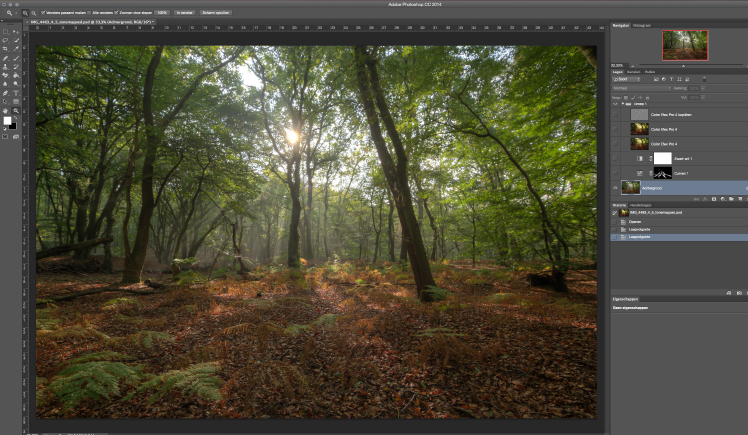
Task: Click the 100% zoom button
Action: (162, 13)
